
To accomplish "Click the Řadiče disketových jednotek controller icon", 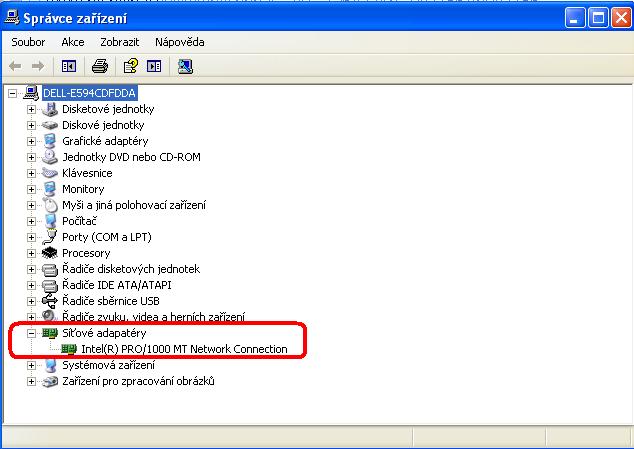I will point(50,269).
